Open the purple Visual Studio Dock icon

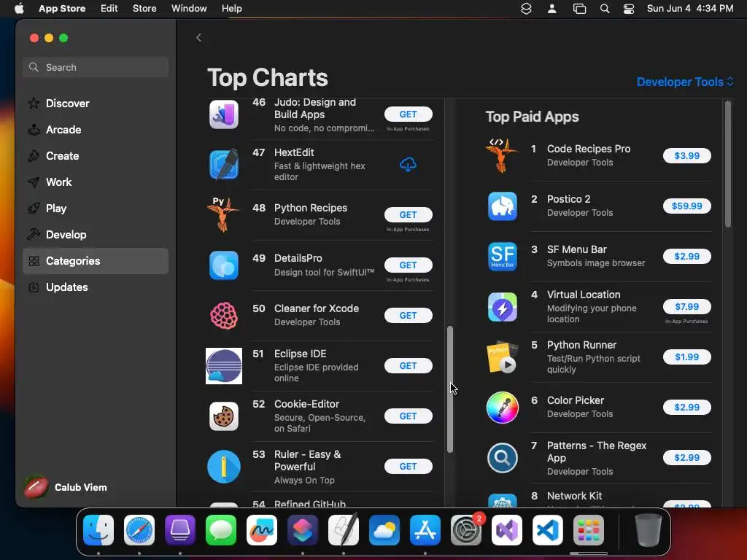(507, 530)
